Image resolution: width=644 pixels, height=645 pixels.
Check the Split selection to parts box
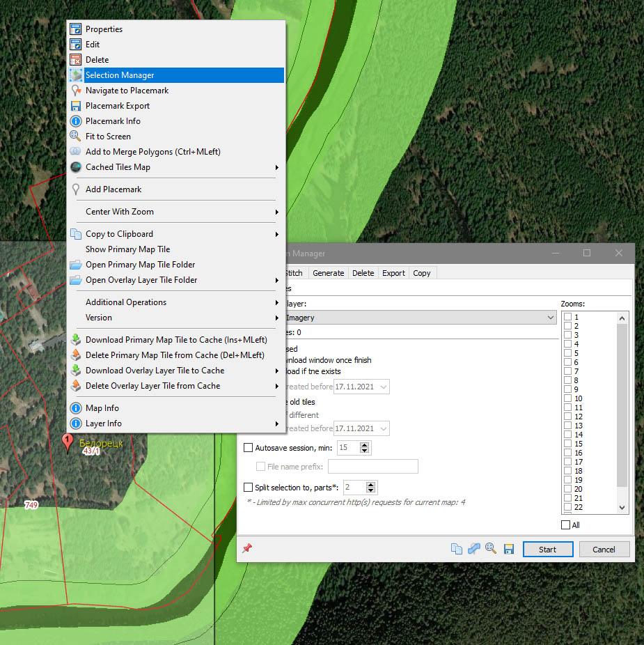(x=249, y=488)
